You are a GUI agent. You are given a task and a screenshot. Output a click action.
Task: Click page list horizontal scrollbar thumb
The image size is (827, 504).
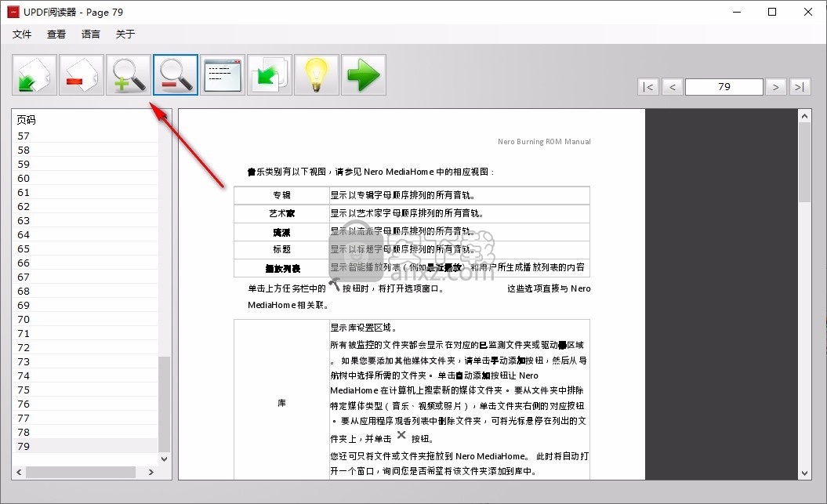click(x=81, y=472)
